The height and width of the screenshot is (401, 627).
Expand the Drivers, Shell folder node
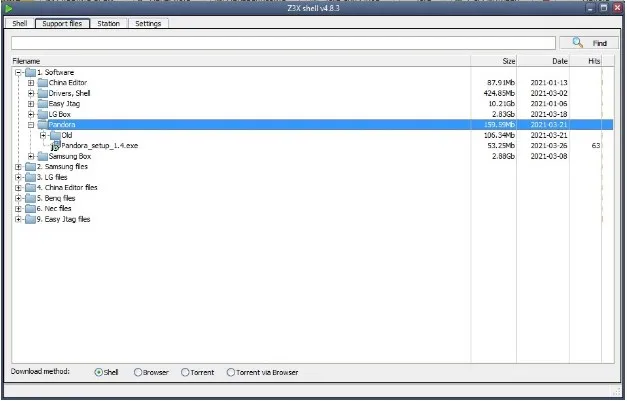pyautogui.click(x=31, y=93)
